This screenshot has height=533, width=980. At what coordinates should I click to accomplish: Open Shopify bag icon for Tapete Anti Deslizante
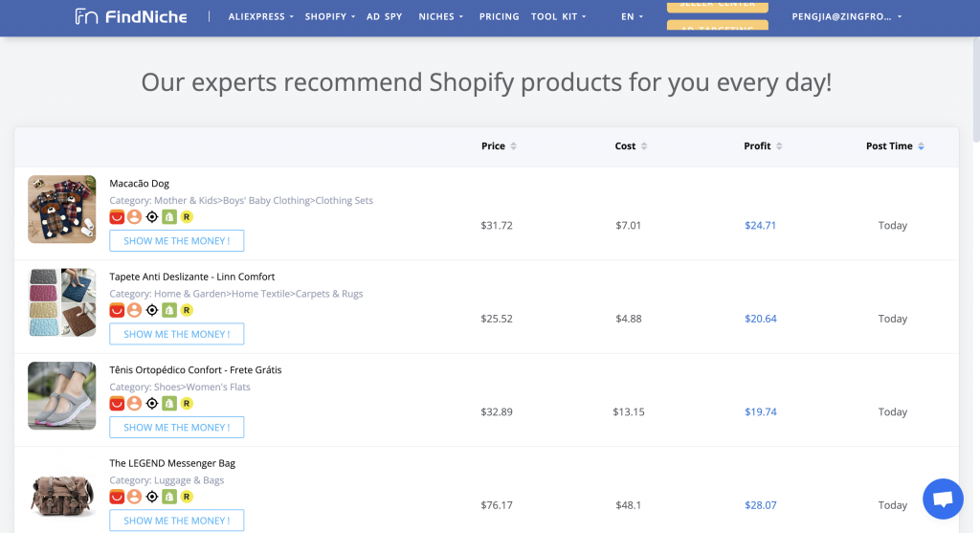tap(169, 310)
